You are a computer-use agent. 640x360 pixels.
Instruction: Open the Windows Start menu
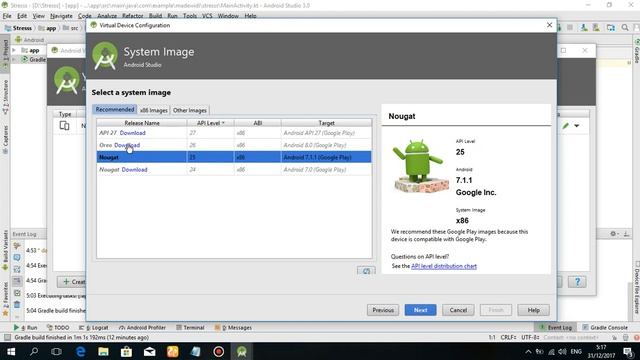tap(11, 351)
